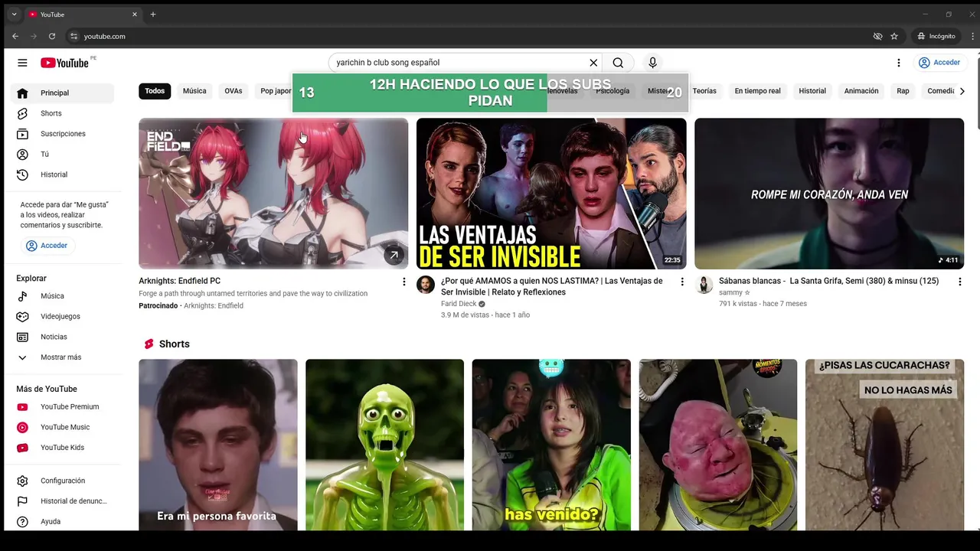This screenshot has width=980, height=551.
Task: Clear the search box text
Action: [x=593, y=63]
